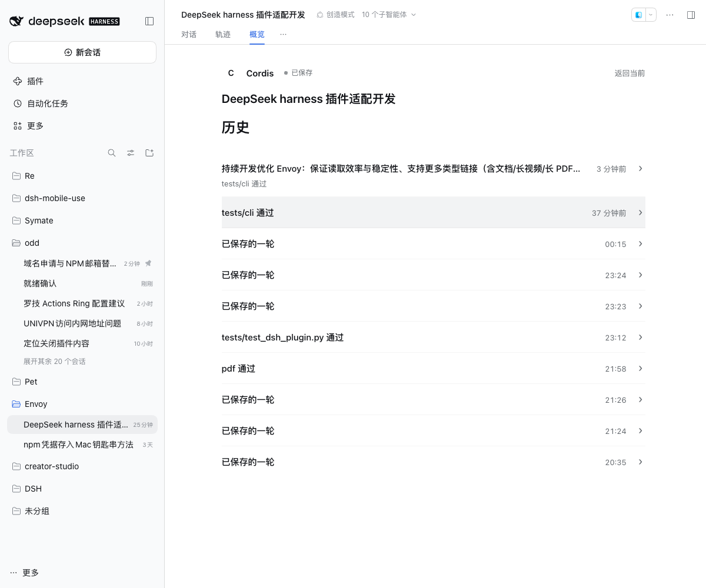The height and width of the screenshot is (588, 706).
Task: Expand the dsh-mobile-use folder
Action: [82, 198]
